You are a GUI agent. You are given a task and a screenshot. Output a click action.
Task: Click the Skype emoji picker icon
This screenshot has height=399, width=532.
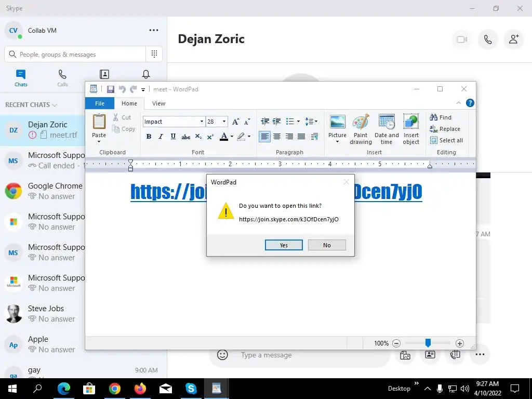[222, 355]
